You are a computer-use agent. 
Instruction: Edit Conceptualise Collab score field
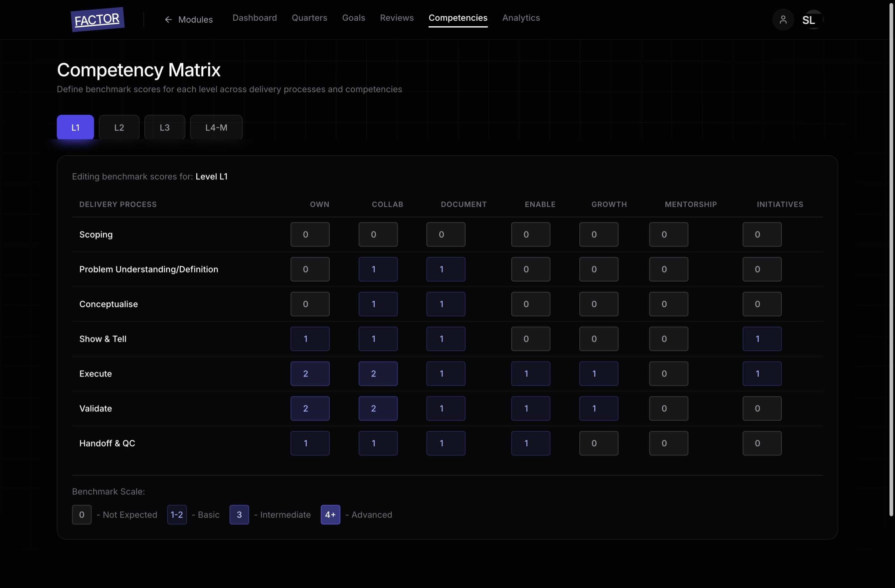tap(378, 304)
